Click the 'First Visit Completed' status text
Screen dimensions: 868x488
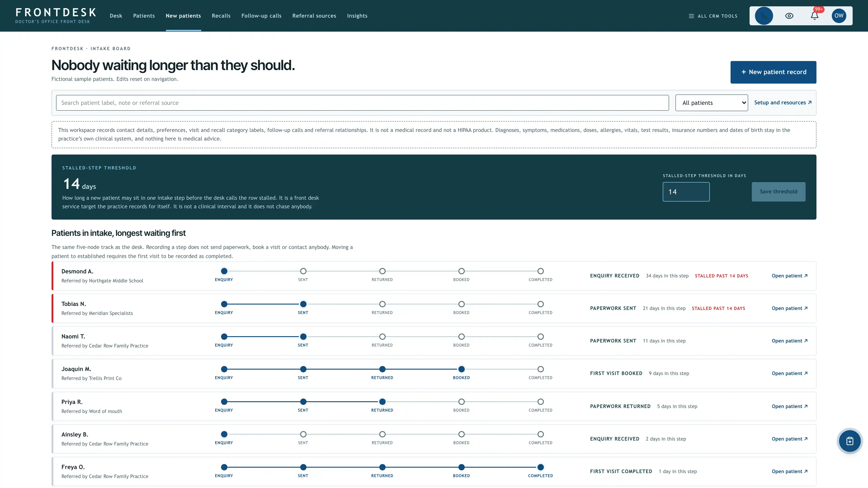tap(621, 472)
